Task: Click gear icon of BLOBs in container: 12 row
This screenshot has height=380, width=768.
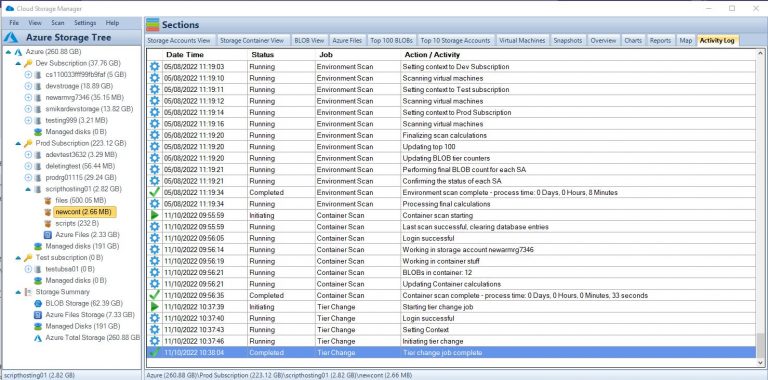Action: click(154, 273)
